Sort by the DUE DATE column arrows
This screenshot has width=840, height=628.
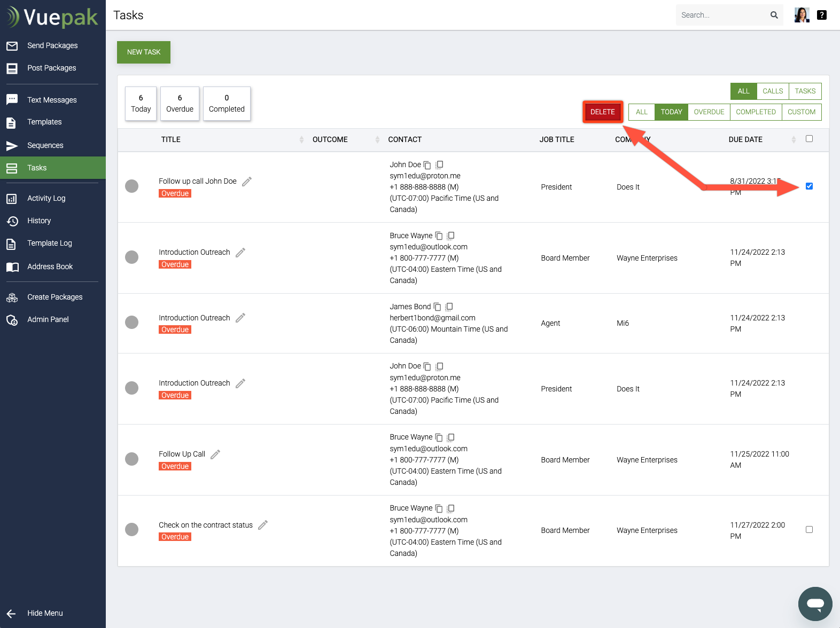point(794,139)
